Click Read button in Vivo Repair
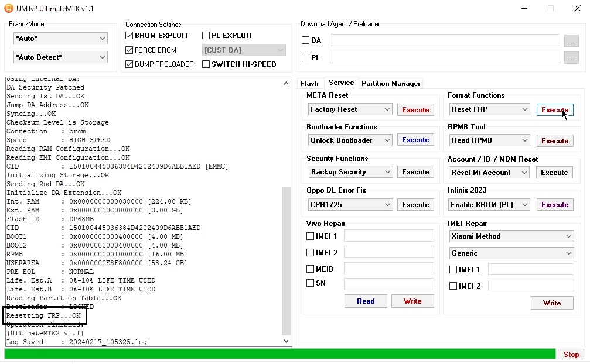Image resolution: width=590 pixels, height=364 pixels. point(366,301)
